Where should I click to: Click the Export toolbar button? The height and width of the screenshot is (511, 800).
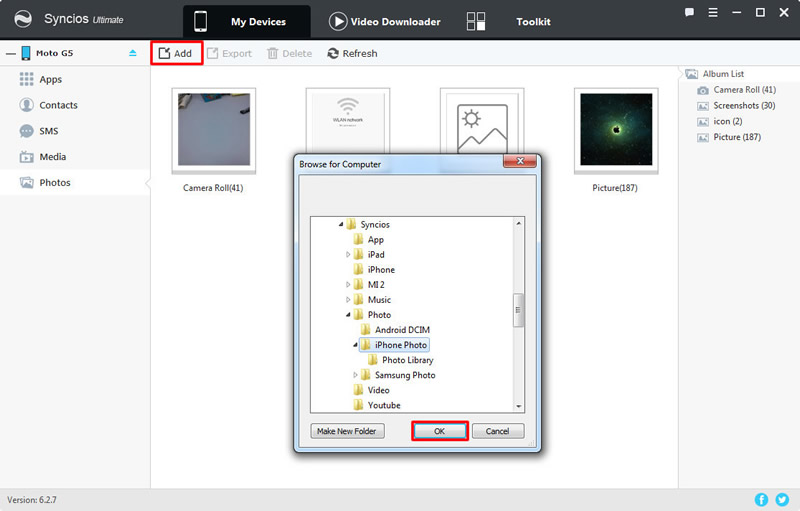(x=230, y=53)
